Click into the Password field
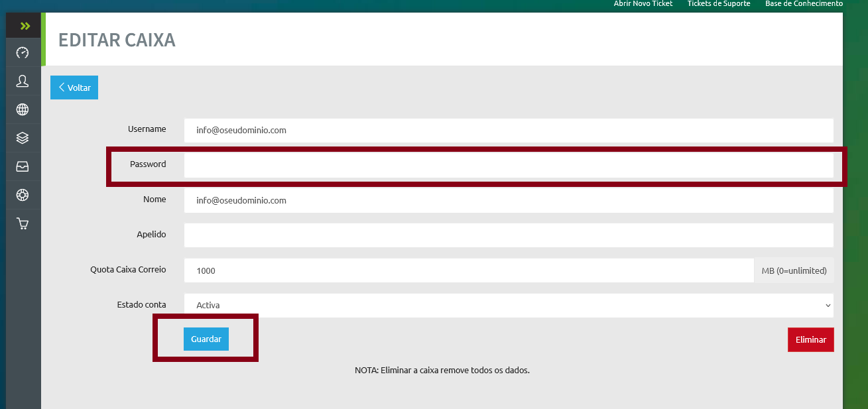 tap(508, 165)
